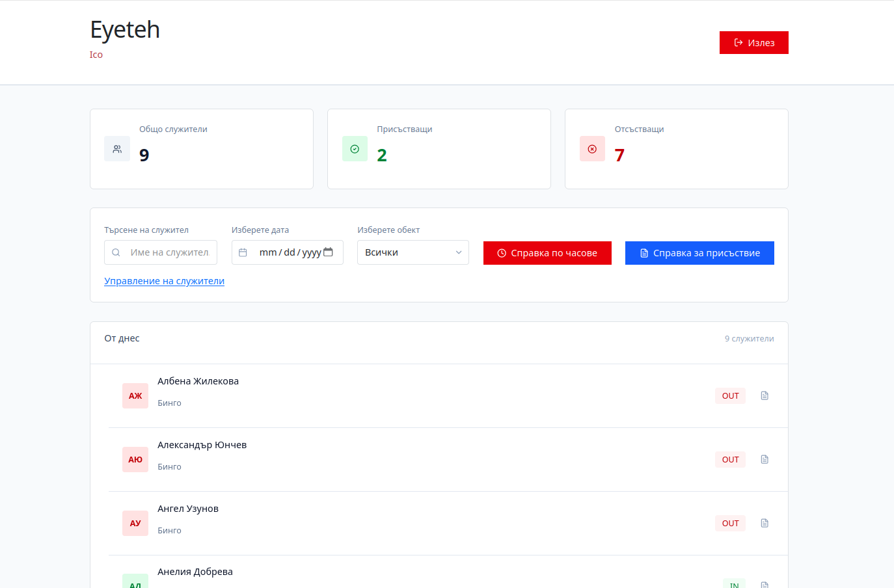Click the Присъстващи count 2

(x=382, y=155)
